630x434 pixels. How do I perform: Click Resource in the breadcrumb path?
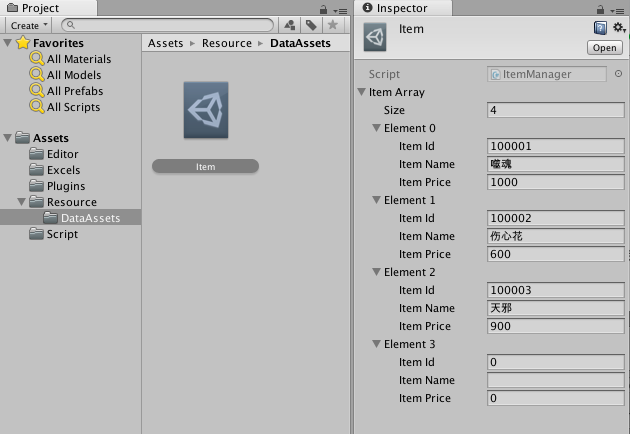point(227,43)
